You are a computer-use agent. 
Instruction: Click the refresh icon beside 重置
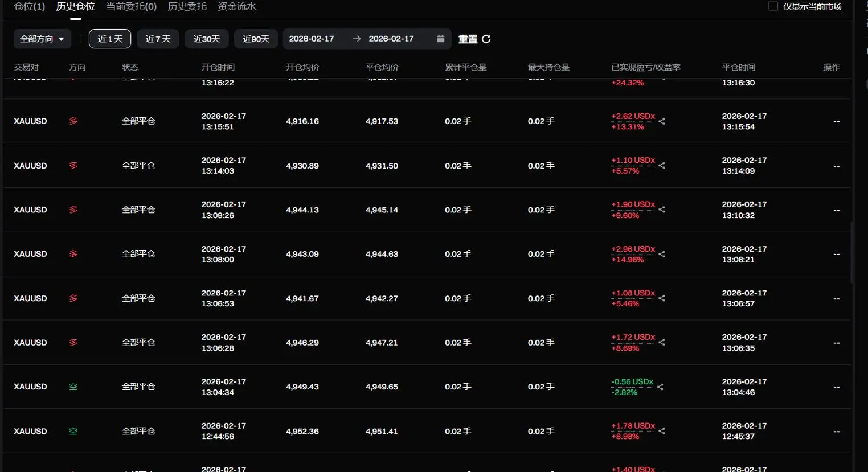point(486,39)
